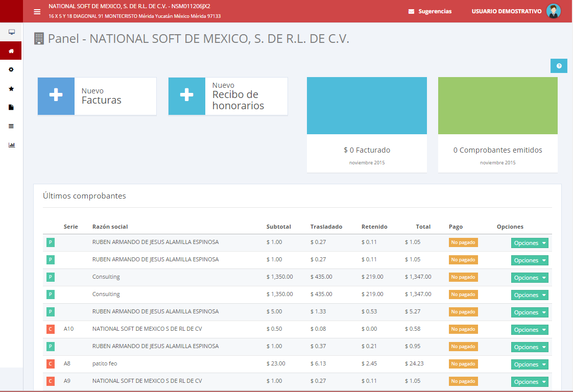The height and width of the screenshot is (392, 573).
Task: Click the blue Facturado summary tile
Action: [x=367, y=106]
